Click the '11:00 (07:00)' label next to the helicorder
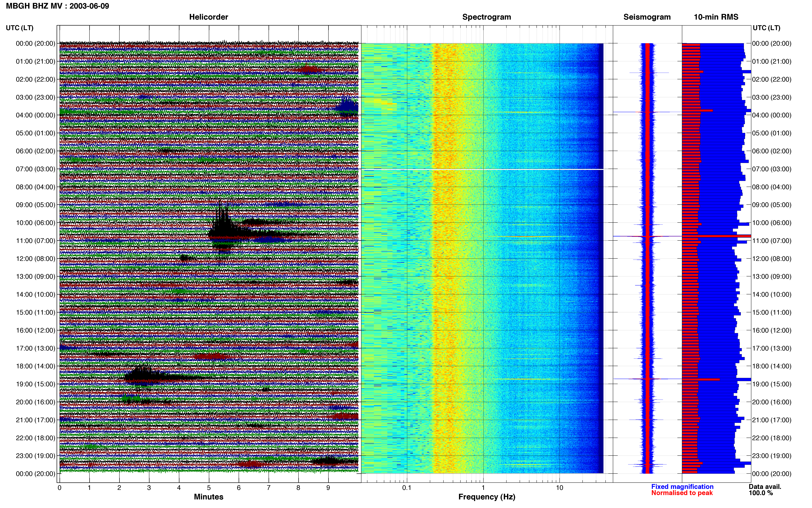The width and height of the screenshot is (812, 508). [35, 241]
